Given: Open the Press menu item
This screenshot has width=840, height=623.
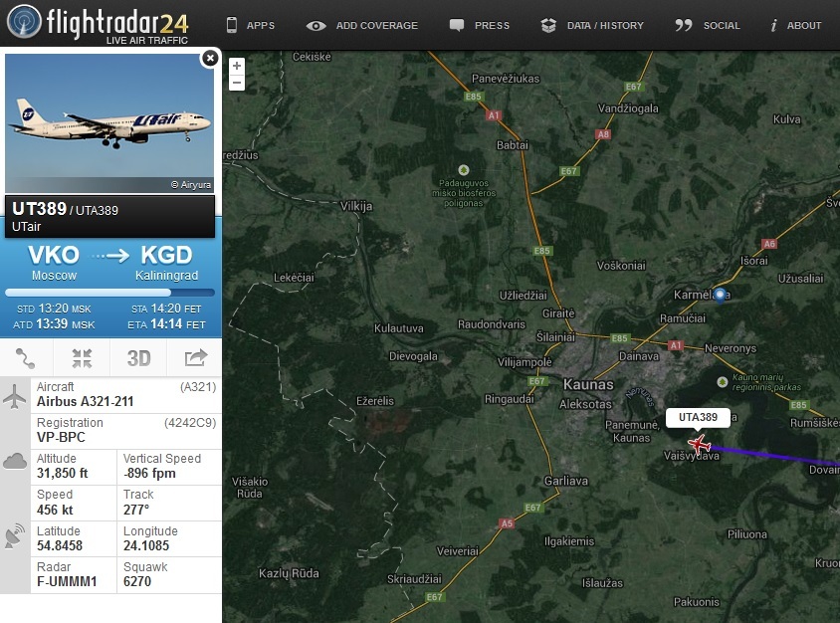Looking at the screenshot, I should [x=480, y=25].
